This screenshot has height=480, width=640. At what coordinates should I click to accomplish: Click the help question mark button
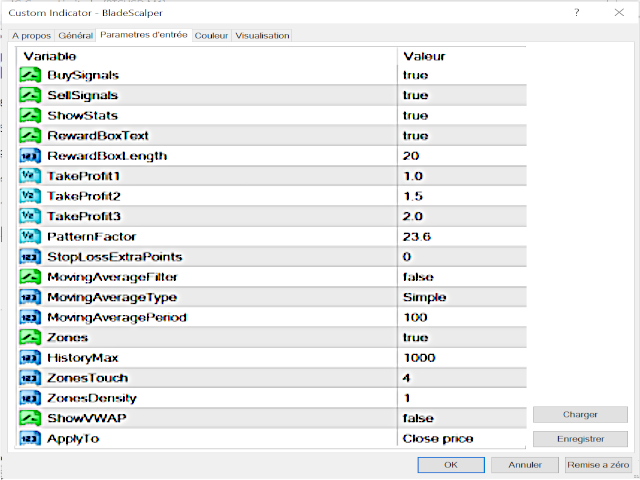[x=577, y=12]
